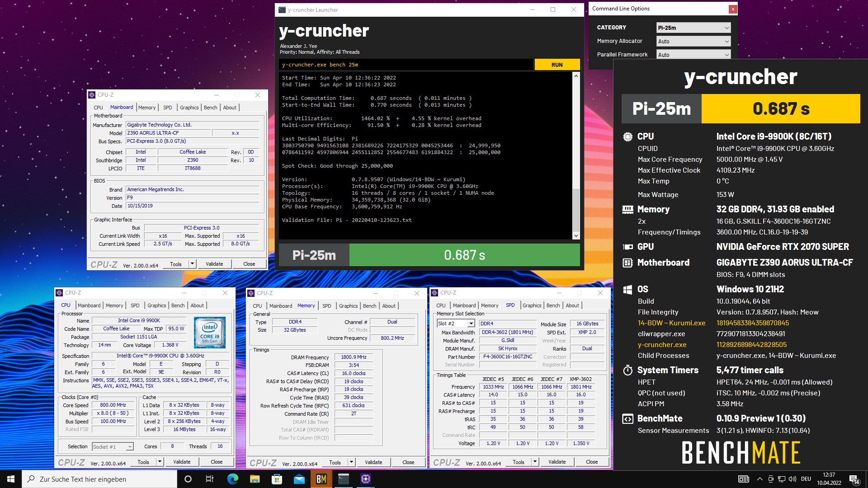Open Bench tab in CPU-Z CPU window
The width and height of the screenshot is (868, 488).
tap(178, 305)
